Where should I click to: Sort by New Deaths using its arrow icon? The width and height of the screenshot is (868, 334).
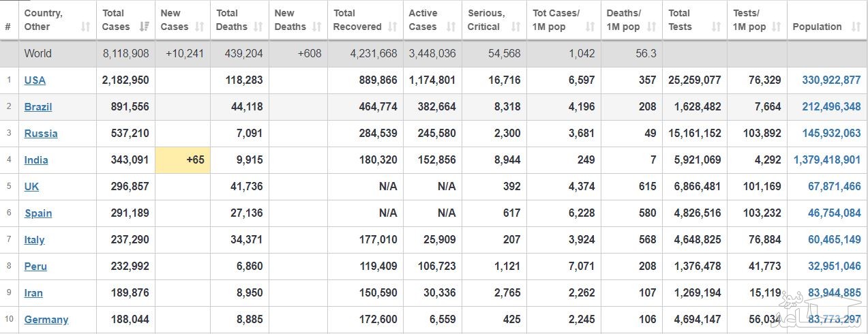pyautogui.click(x=317, y=27)
